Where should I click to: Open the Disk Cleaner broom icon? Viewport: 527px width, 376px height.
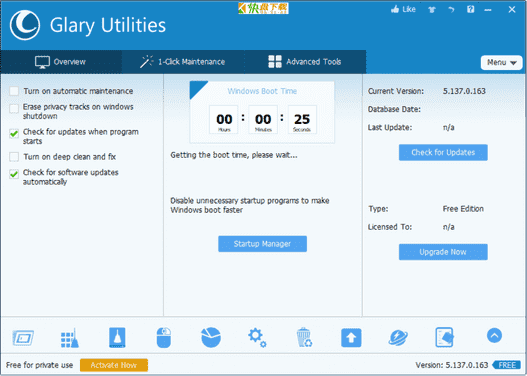(x=117, y=337)
